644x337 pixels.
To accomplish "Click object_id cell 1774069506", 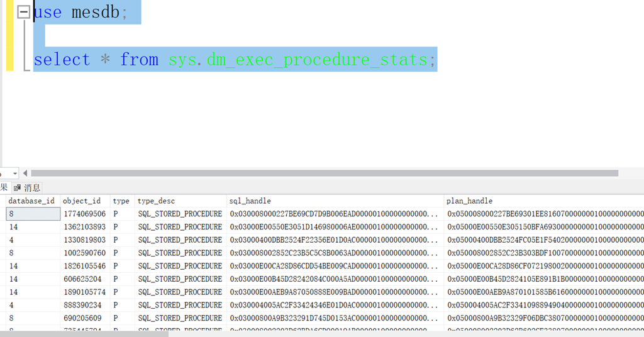I will tap(85, 214).
